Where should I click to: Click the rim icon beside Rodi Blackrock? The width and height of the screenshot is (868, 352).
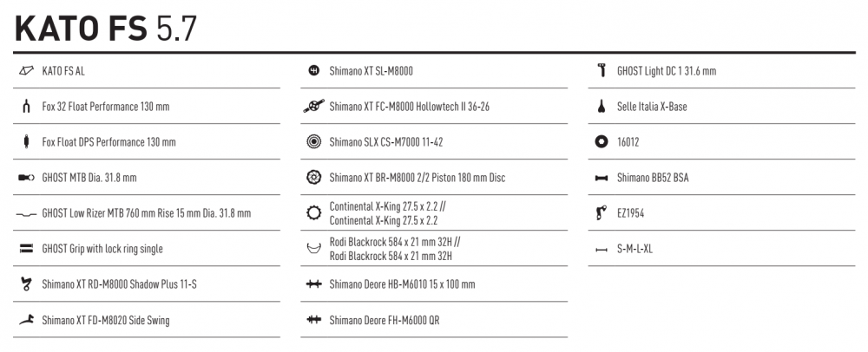(x=314, y=248)
